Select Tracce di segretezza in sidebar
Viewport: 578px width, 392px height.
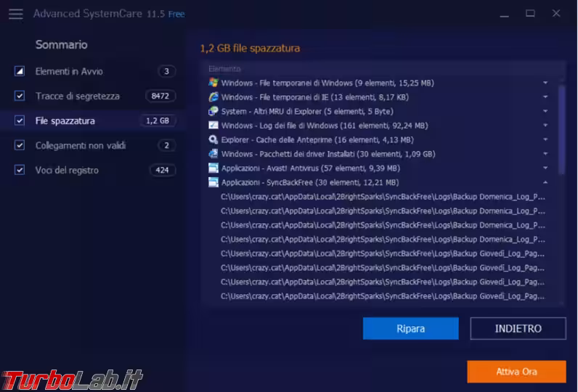coord(78,96)
